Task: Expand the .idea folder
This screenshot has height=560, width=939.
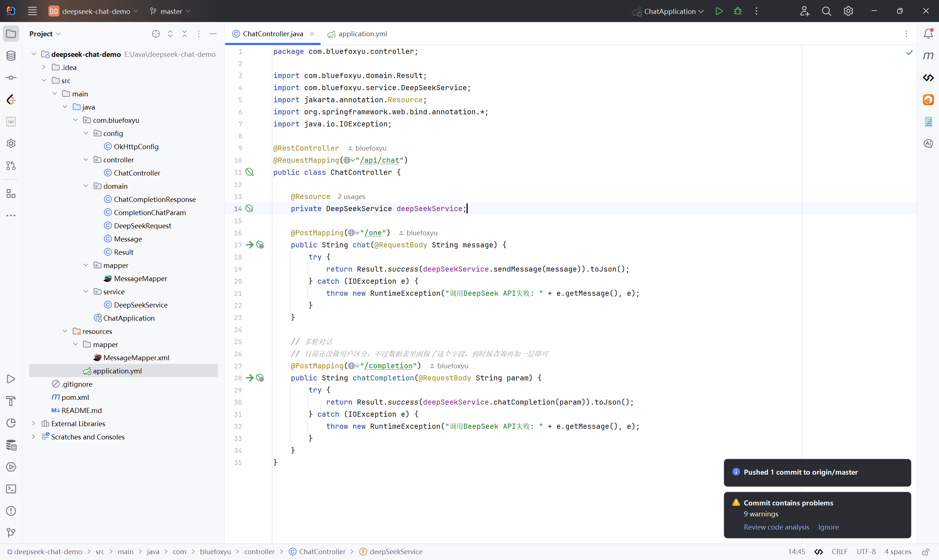Action: 44,67
